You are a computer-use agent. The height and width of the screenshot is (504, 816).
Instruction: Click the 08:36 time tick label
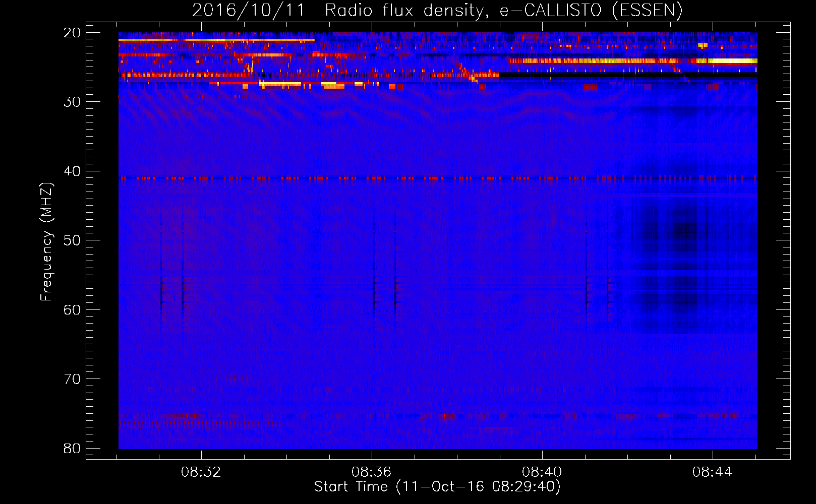[x=372, y=472]
